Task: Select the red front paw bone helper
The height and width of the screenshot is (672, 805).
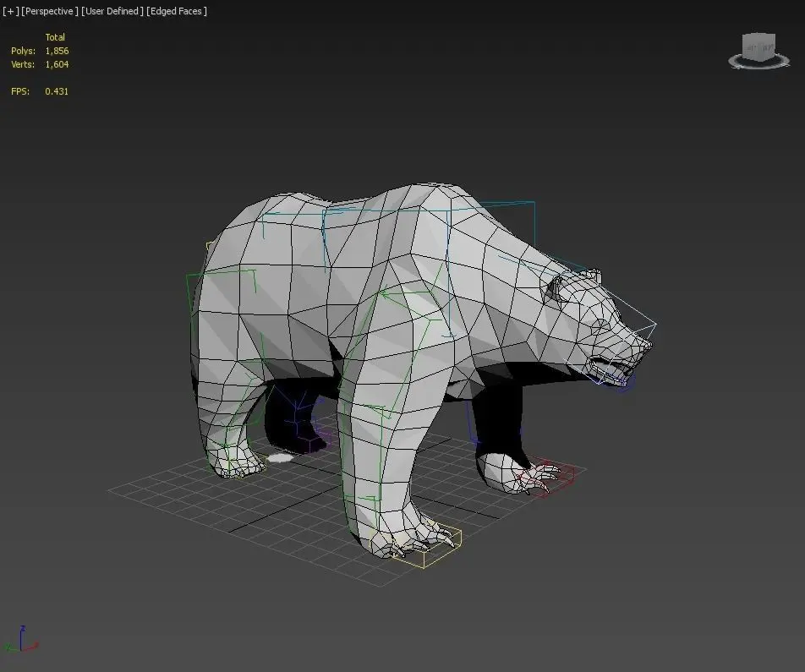Action: click(x=547, y=478)
